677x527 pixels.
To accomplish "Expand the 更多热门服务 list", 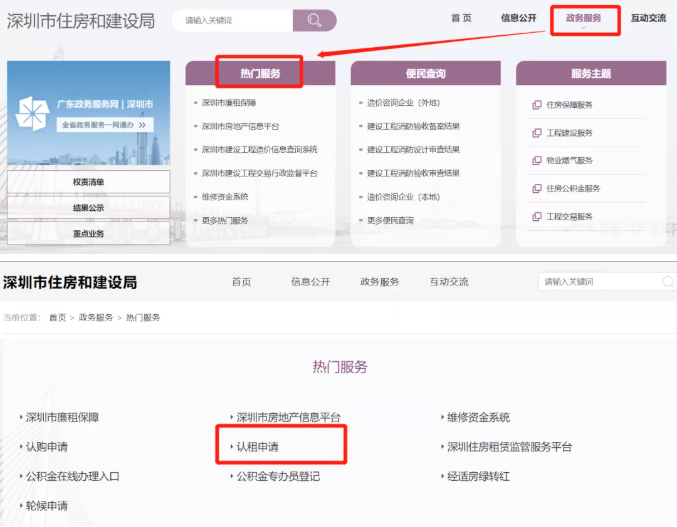I will (x=225, y=220).
